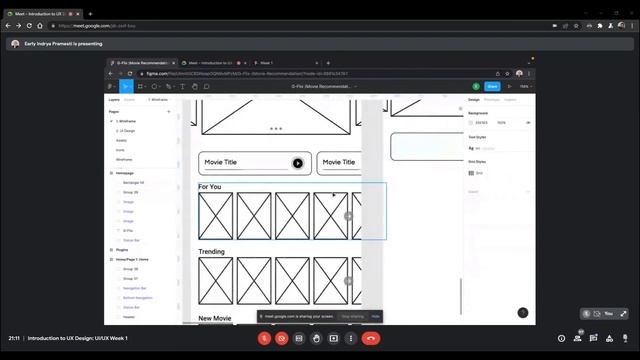Select Bottom Navigation layer

click(x=138, y=298)
